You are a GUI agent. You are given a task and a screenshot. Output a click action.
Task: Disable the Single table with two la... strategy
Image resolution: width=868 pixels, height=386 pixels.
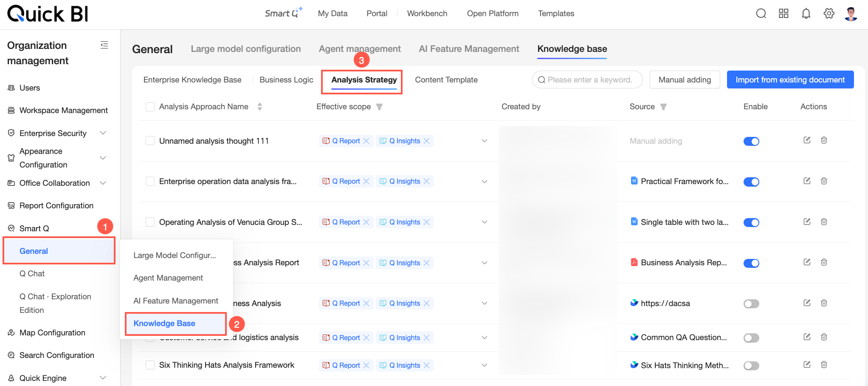click(x=751, y=222)
